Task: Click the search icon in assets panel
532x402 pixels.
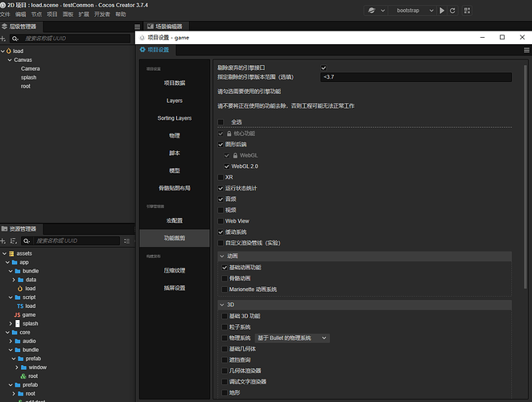Action: coord(27,241)
